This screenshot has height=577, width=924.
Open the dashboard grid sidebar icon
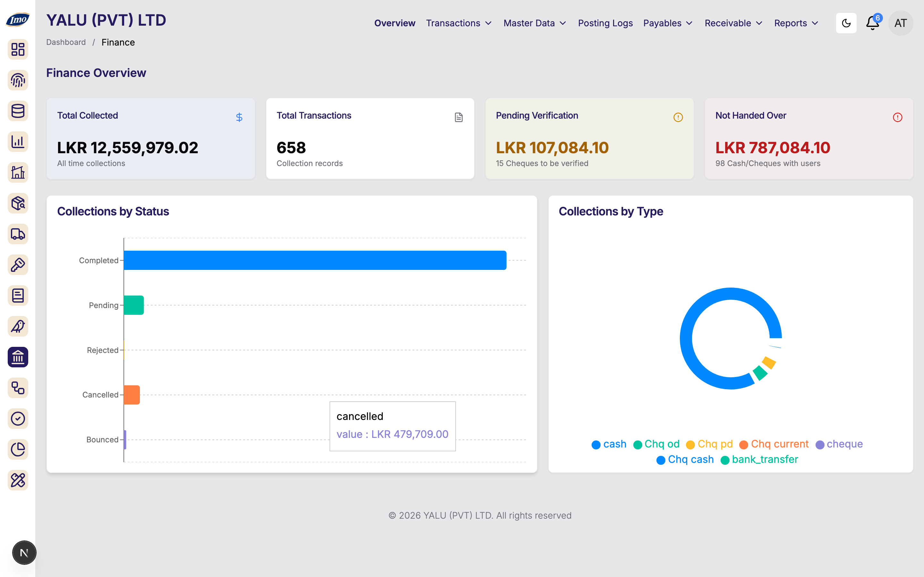coord(18,49)
